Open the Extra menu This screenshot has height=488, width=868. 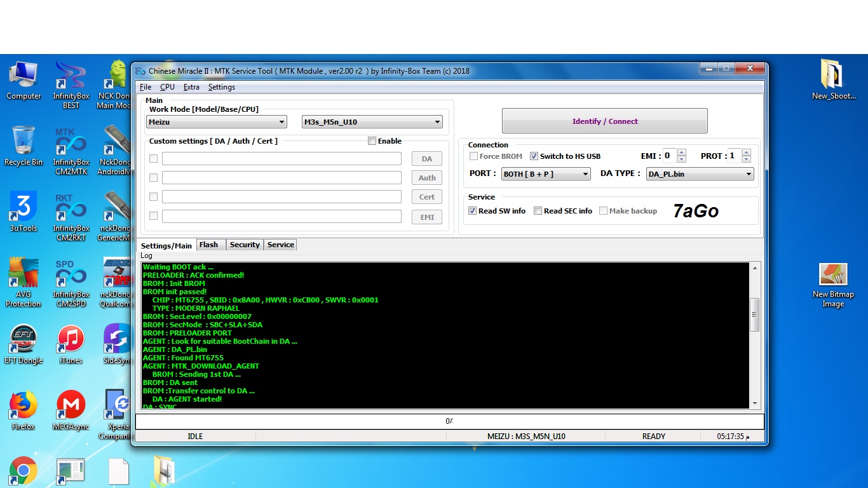[x=191, y=87]
